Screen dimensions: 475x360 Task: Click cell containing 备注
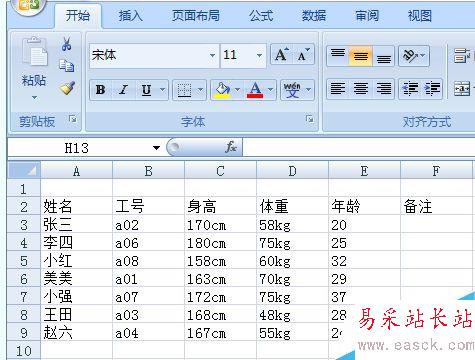pyautogui.click(x=436, y=207)
